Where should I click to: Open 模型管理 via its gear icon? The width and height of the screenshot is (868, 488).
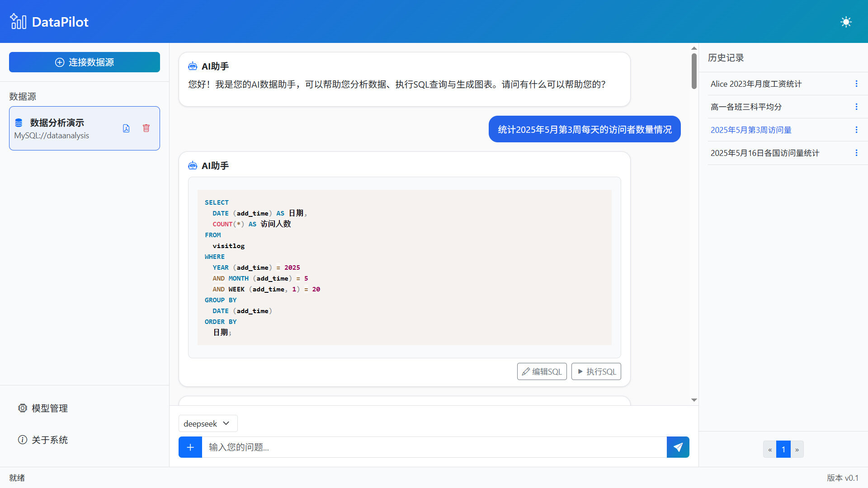(23, 408)
